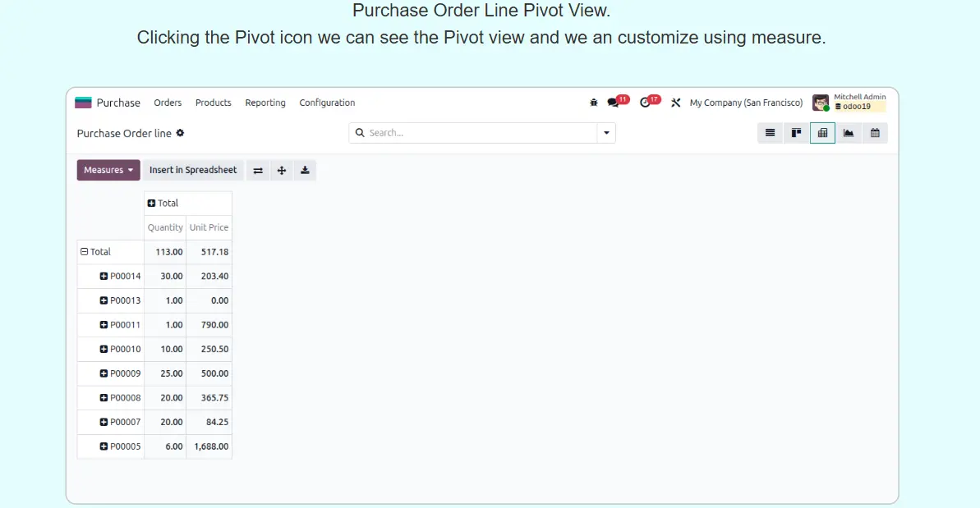Open the graph view icon

849,133
